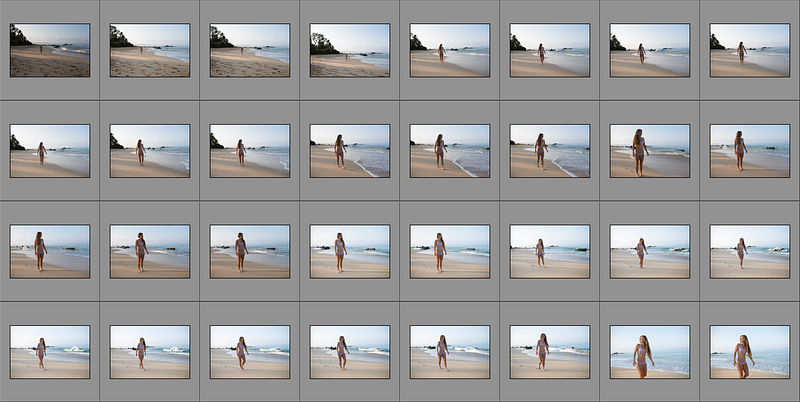Choose the fourth thumbnail in the second row

point(350,151)
